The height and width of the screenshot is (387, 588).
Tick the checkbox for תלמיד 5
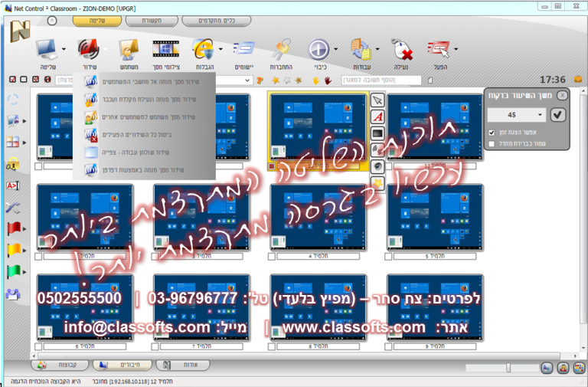(x=388, y=257)
